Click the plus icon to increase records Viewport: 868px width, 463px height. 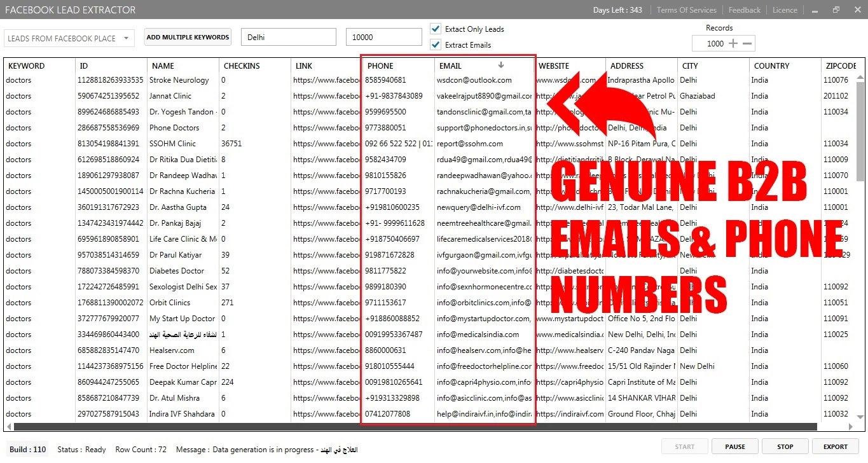tap(733, 44)
